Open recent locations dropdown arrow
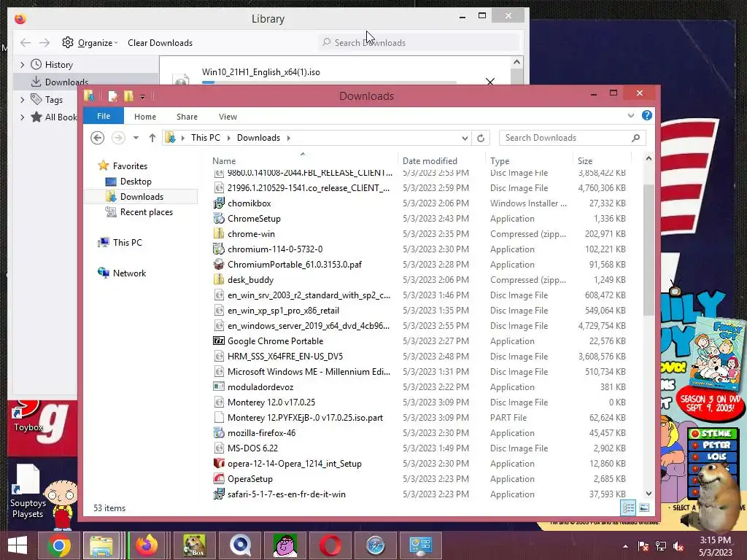 pyautogui.click(x=136, y=138)
